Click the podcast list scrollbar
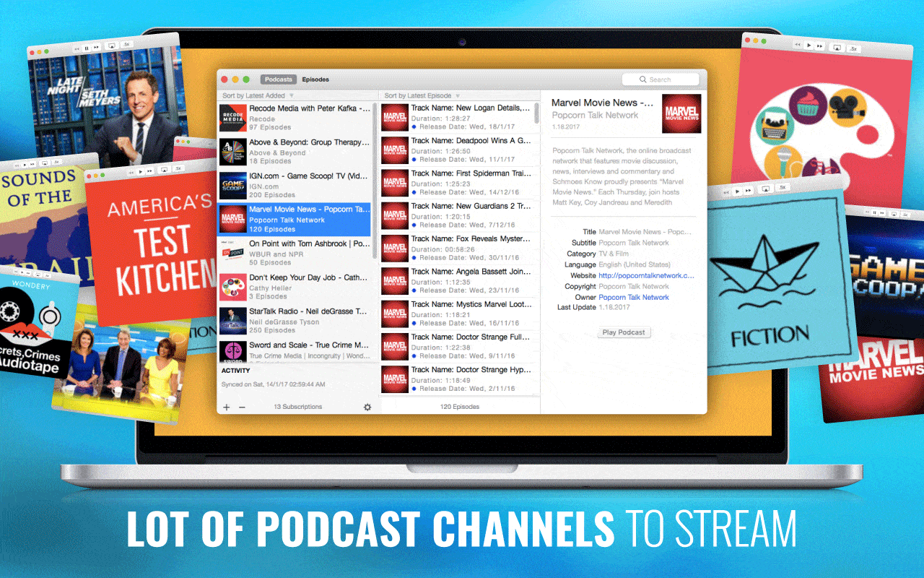 pos(375,181)
